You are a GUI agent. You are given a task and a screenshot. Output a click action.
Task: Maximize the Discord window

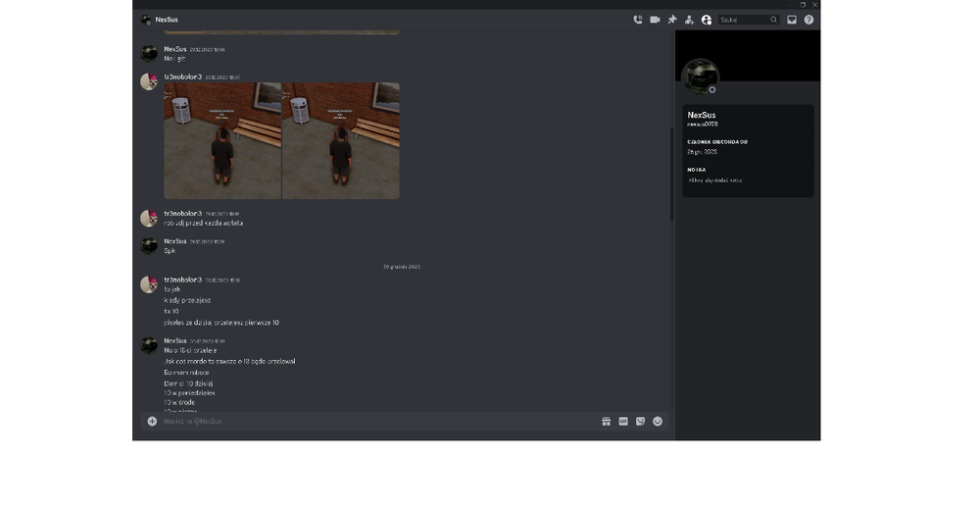coord(804,4)
